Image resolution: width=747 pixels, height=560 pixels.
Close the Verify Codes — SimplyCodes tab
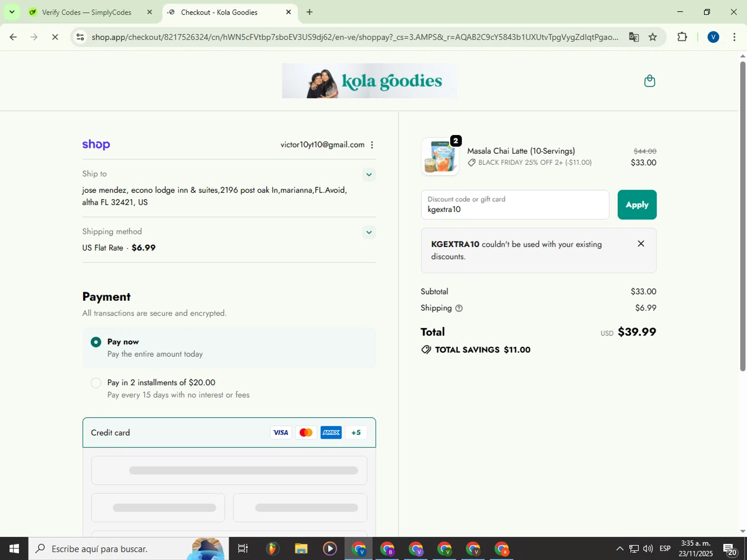[149, 12]
